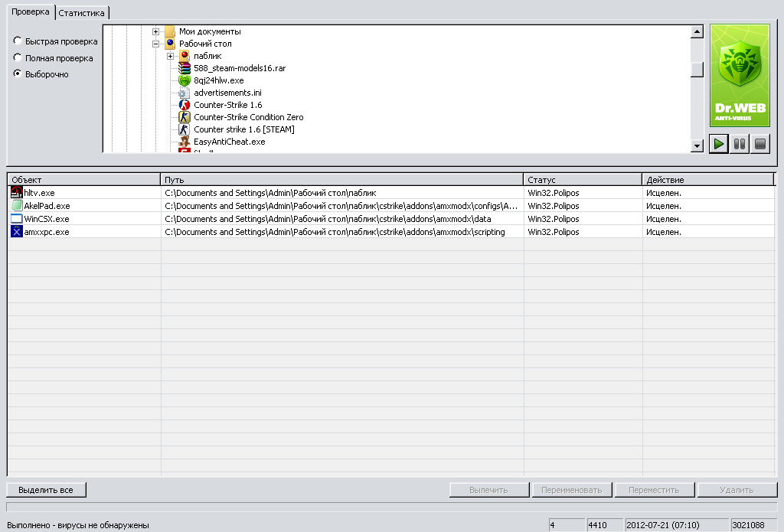Click amxxpc.exe path ending in scripting

[335, 232]
